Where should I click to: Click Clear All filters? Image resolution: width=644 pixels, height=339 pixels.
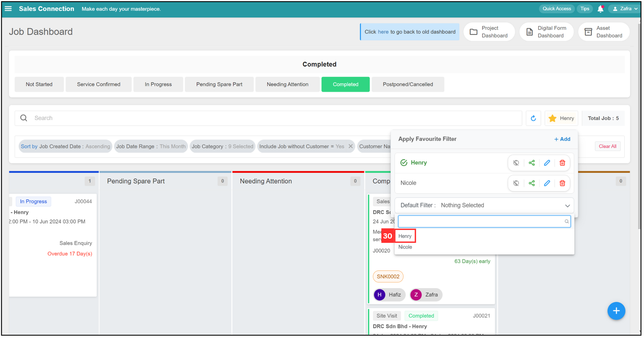click(x=608, y=146)
